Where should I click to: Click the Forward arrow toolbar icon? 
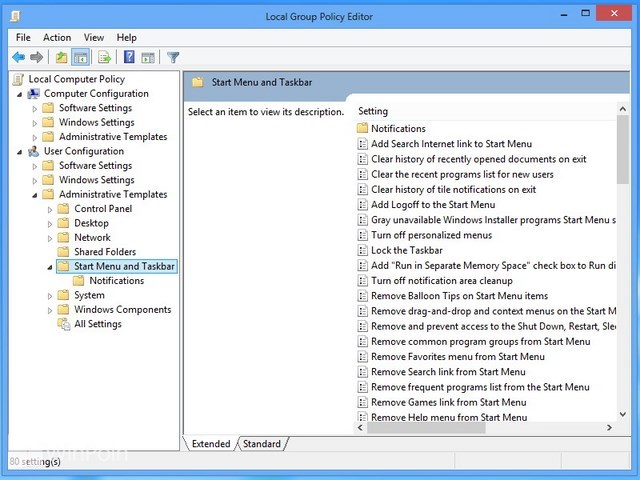tap(37, 57)
